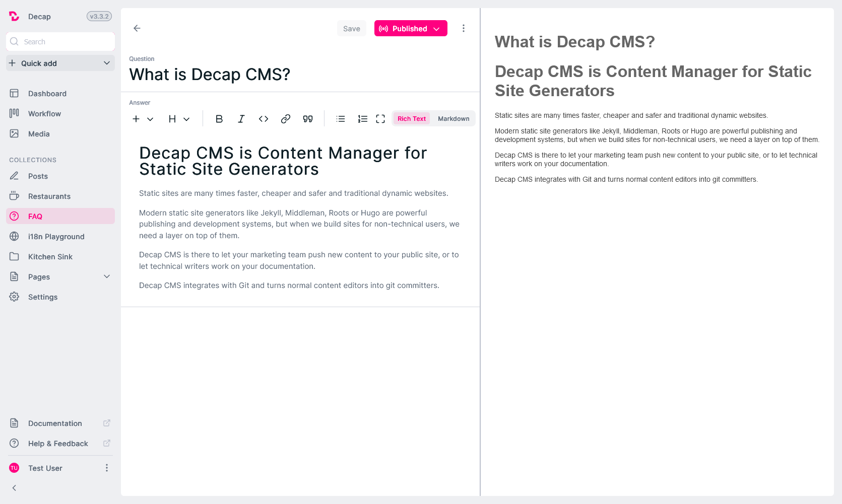This screenshot has width=842, height=504.
Task: Open the Help & Feedback link
Action: (x=60, y=444)
